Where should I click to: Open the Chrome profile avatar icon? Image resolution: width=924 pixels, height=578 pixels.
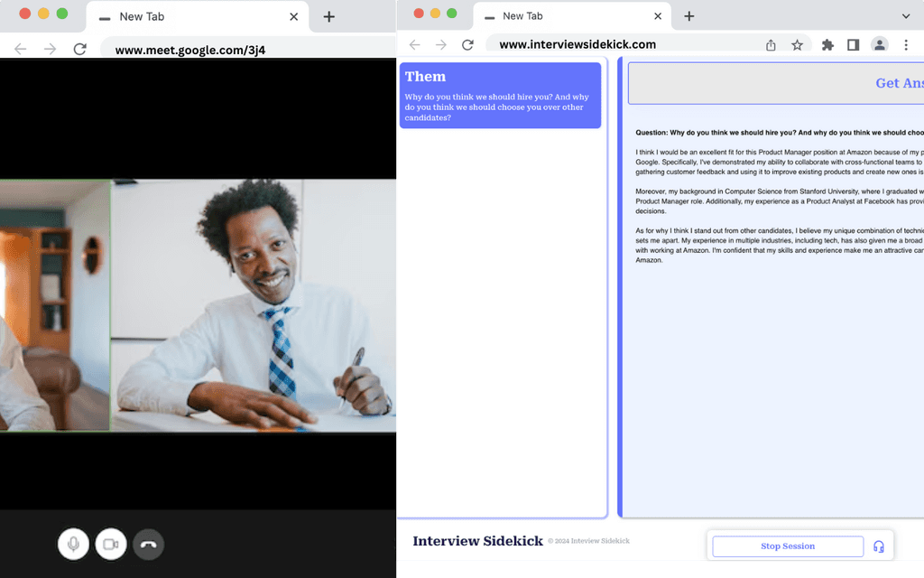[x=879, y=43]
